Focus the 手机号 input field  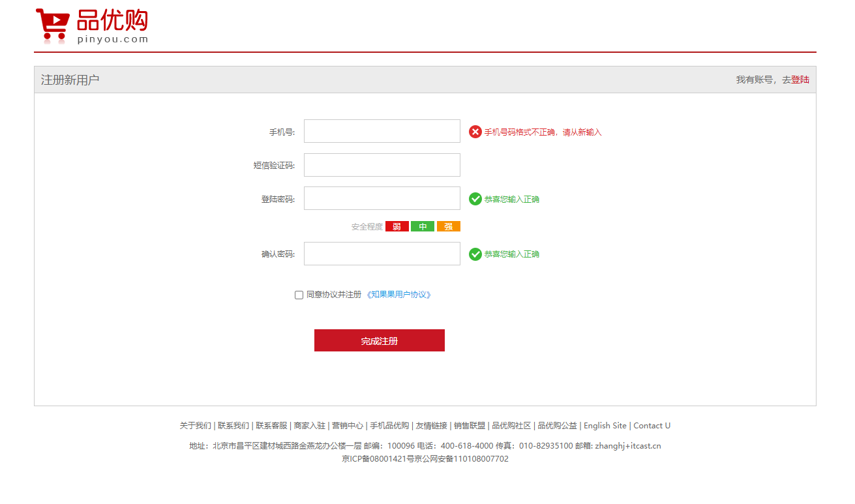point(382,131)
